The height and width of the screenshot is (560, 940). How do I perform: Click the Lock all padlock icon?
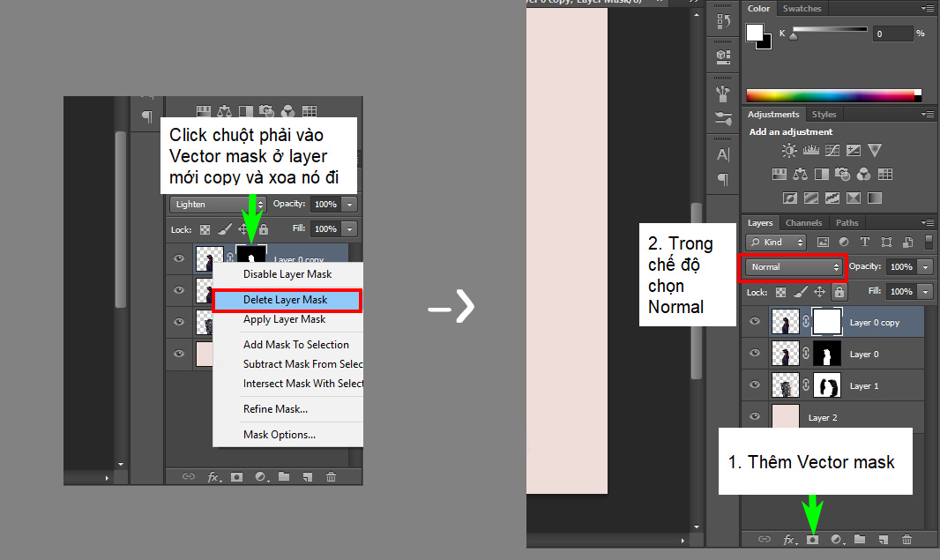tap(839, 292)
